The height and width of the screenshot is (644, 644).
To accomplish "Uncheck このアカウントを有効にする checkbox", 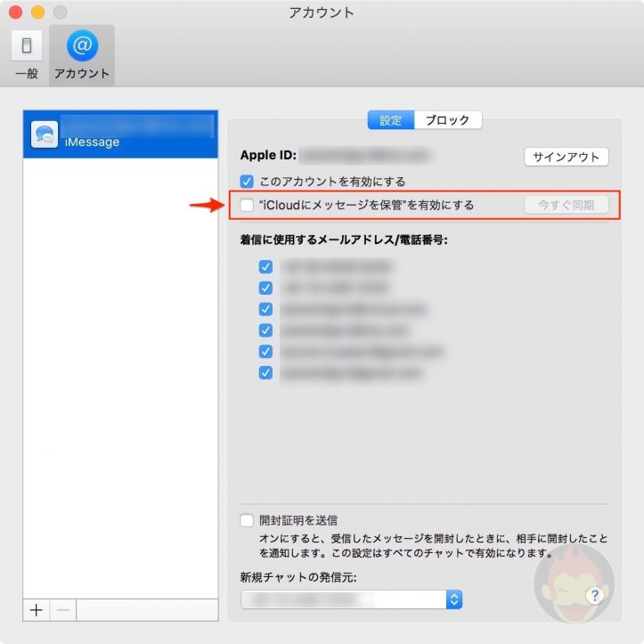I will point(247,181).
